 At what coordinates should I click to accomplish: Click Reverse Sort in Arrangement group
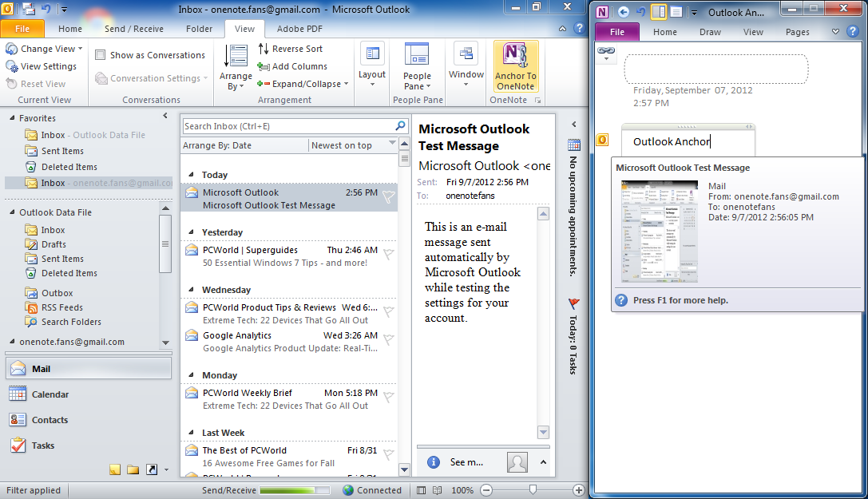click(291, 49)
